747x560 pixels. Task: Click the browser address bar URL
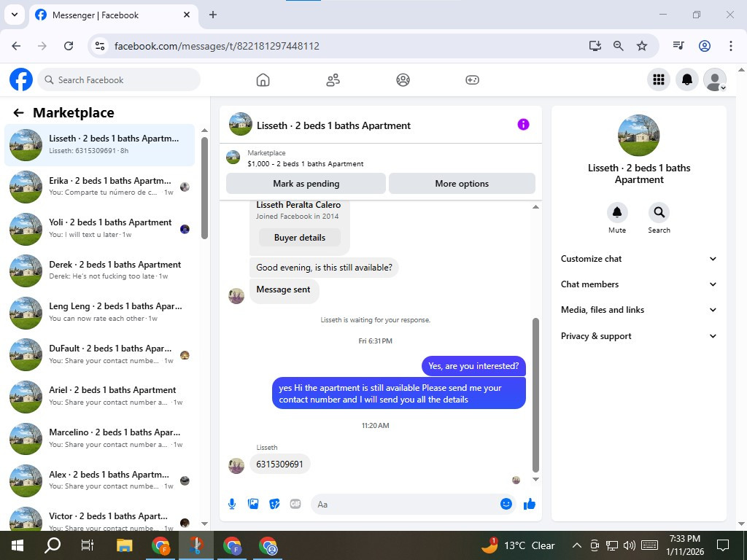point(217,46)
